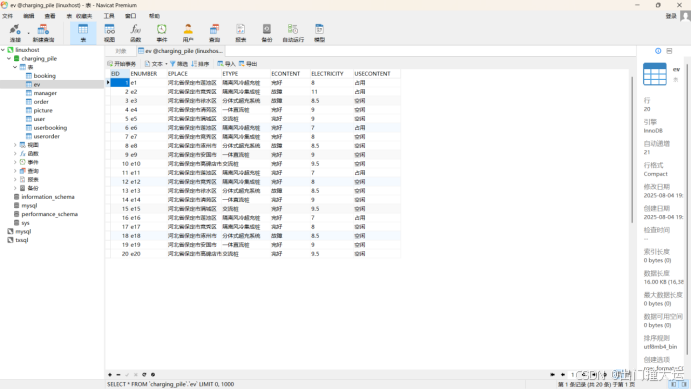Open the Query toolbar icon
Image resolution: width=692 pixels, height=389 pixels.
tap(214, 33)
